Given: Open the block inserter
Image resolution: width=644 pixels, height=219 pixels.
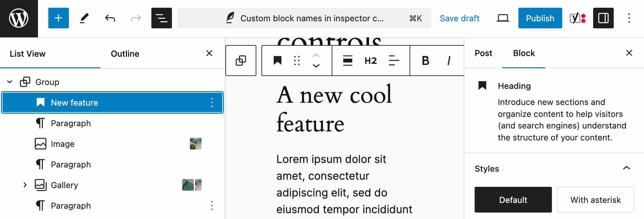Looking at the screenshot, I should point(58,18).
